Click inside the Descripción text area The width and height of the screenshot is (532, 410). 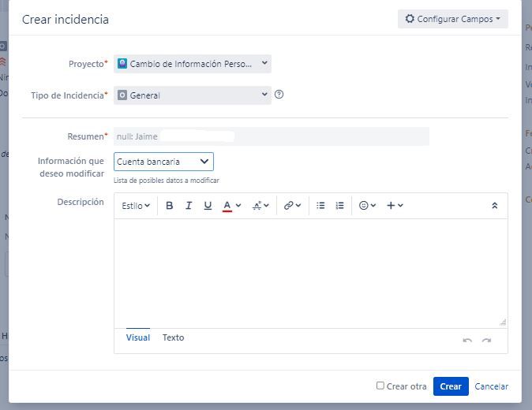tap(311, 273)
